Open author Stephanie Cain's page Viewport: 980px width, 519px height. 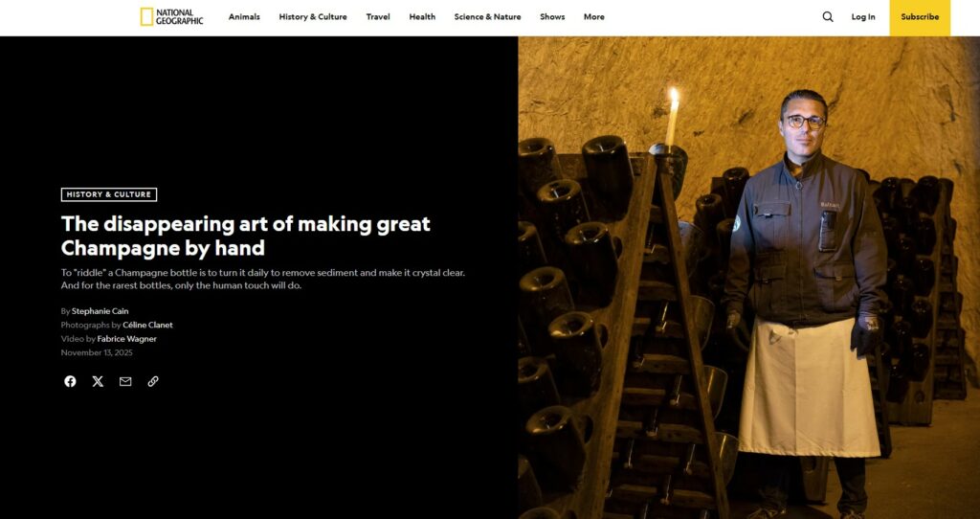pyautogui.click(x=100, y=311)
